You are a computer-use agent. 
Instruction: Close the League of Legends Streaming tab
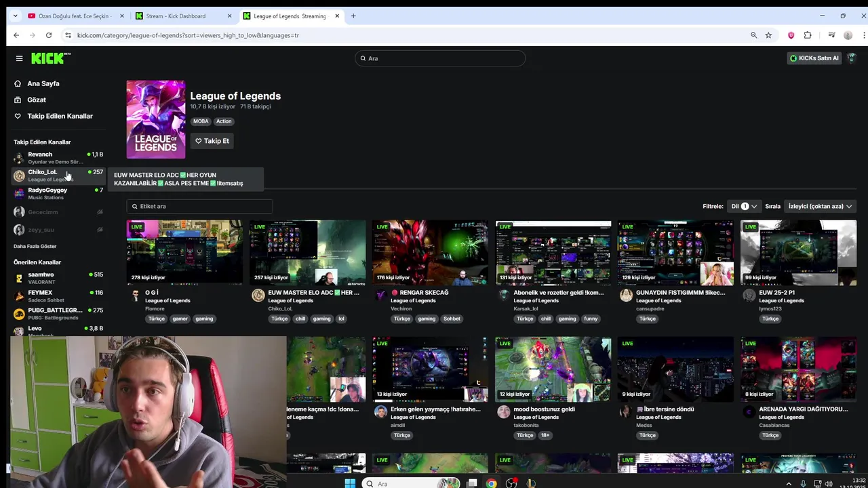tap(337, 16)
